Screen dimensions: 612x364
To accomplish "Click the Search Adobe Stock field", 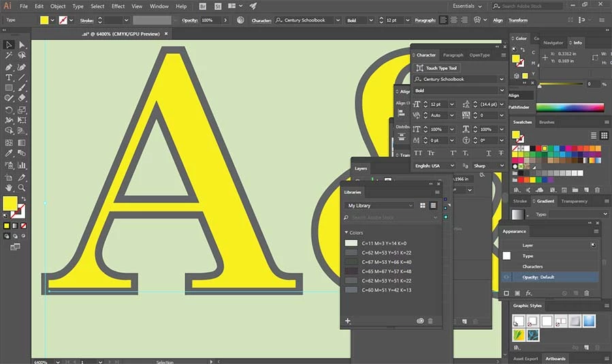I will coord(527,6).
